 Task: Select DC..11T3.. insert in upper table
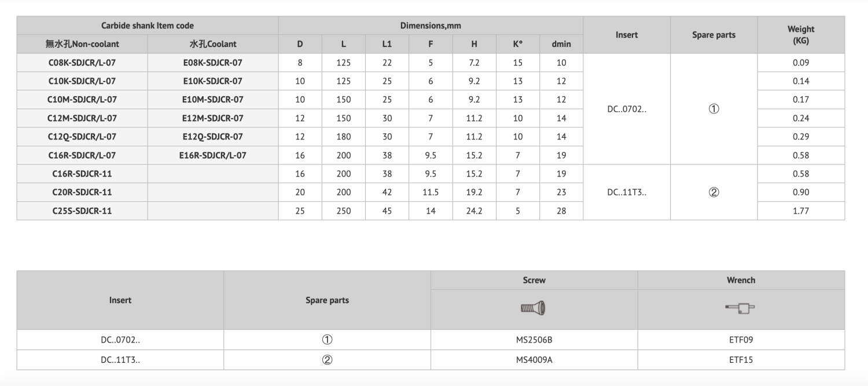[627, 192]
